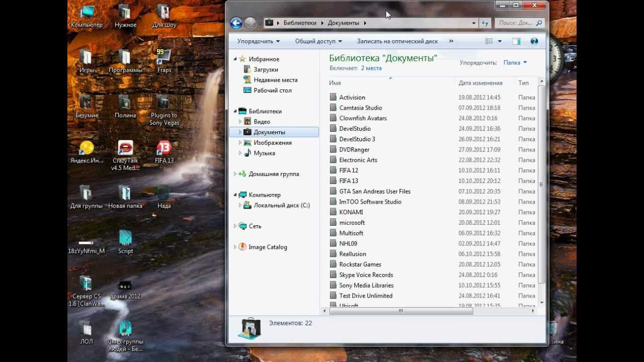This screenshot has width=644, height=362.
Task: Toggle the preview pane button
Action: click(x=516, y=41)
